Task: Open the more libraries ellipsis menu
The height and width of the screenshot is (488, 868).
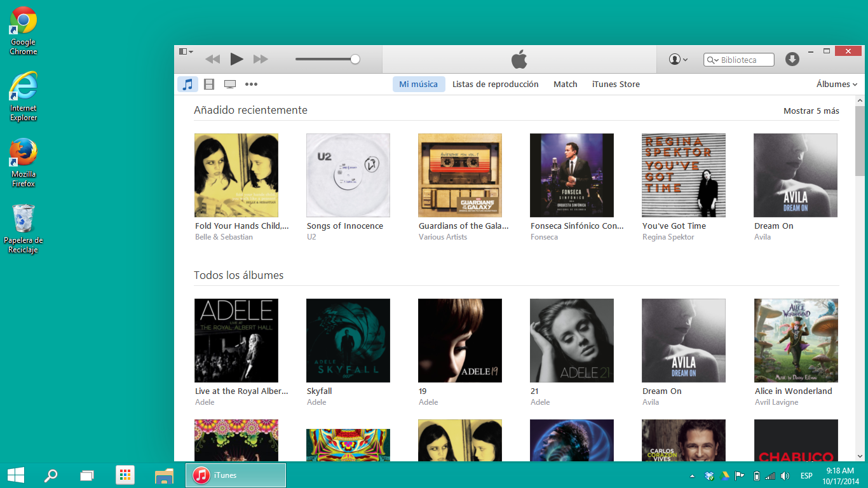Action: 252,84
